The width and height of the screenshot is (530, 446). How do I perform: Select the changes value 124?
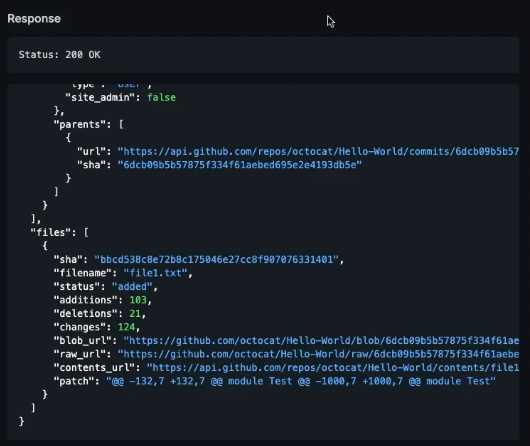(x=126, y=327)
